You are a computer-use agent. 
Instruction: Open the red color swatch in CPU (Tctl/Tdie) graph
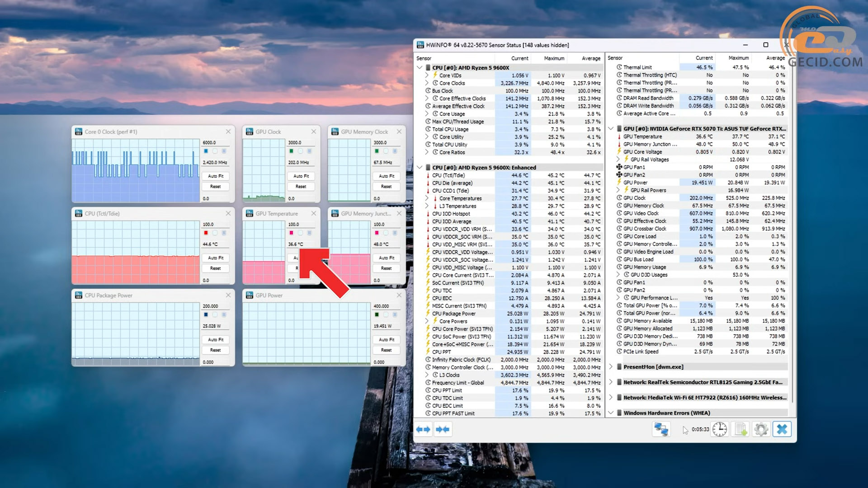pyautogui.click(x=206, y=233)
